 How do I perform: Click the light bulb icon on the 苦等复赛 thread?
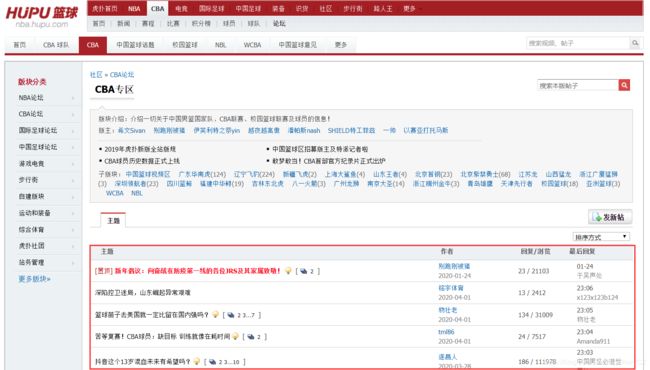click(x=235, y=336)
